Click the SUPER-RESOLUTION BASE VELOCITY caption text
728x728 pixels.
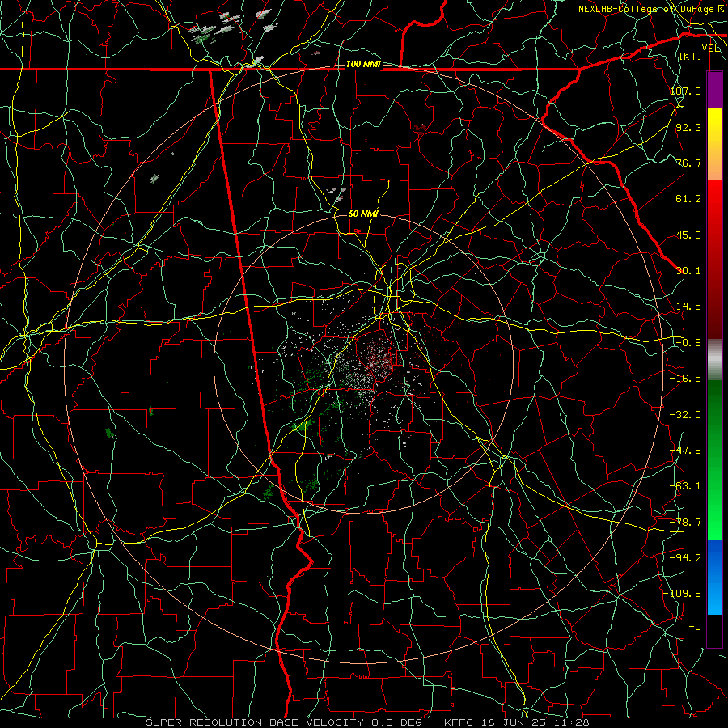[x=368, y=722]
